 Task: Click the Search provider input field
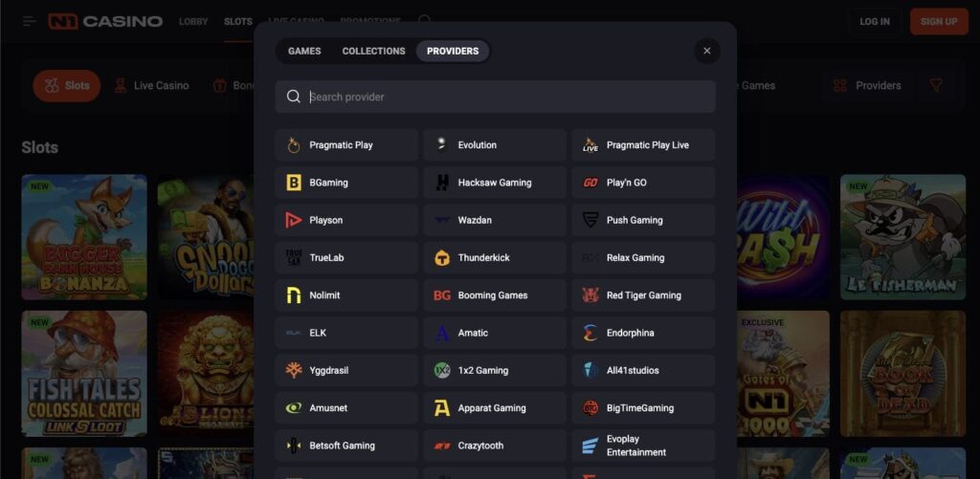(507, 97)
